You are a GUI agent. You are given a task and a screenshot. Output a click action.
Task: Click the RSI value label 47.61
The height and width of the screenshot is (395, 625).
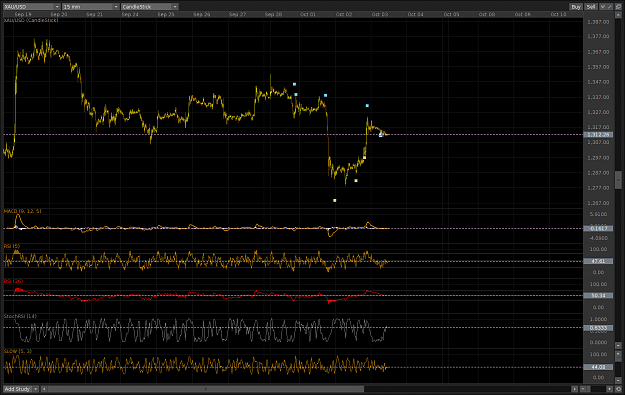pyautogui.click(x=598, y=261)
